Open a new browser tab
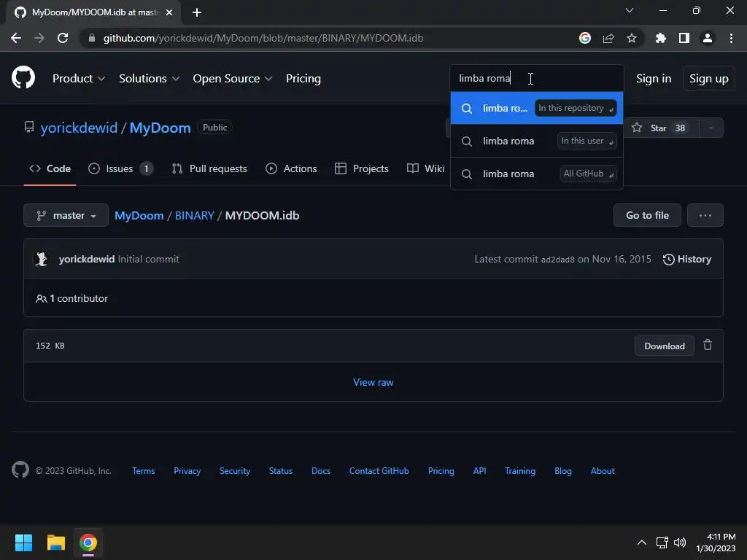Screen dimensions: 747x560 [197, 12]
